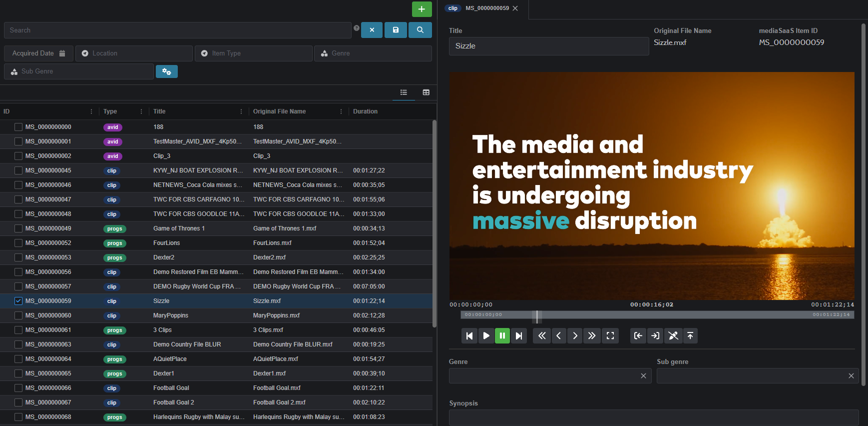
Task: Open the Location filter dropdown
Action: click(134, 53)
